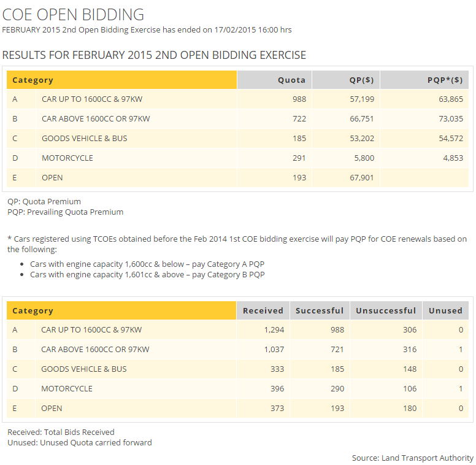Click unsuccessful bids value 148
Screen dimensions: 476x465
click(410, 369)
